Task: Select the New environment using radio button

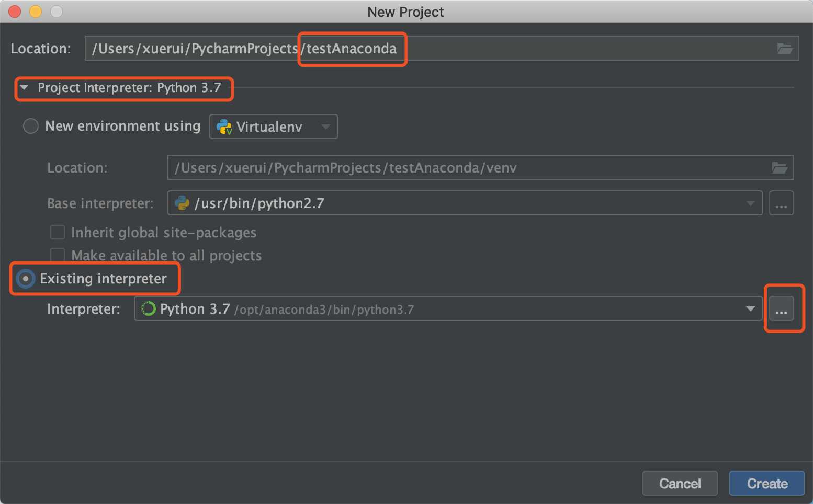Action: click(31, 126)
